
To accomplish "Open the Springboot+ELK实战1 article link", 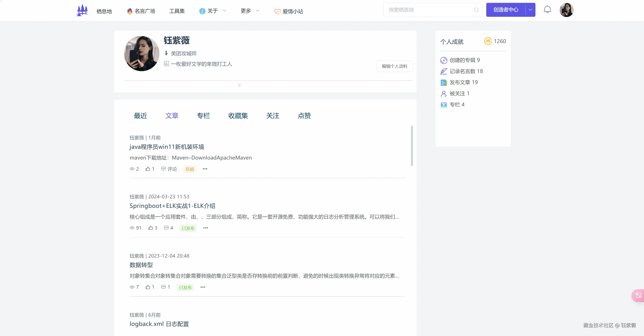I will pos(172,206).
